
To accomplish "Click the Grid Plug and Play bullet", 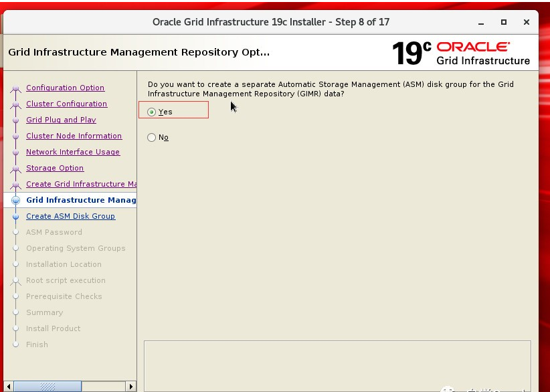I will (x=15, y=120).
